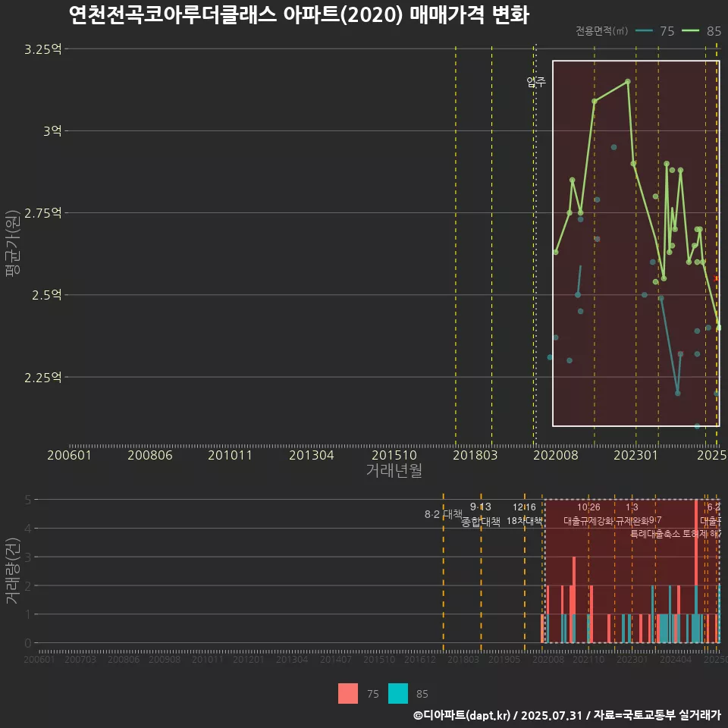Viewport: 728px width, 728px height.
Task: Click the '12·16 18차대책' policy marker label
Action: tap(524, 514)
